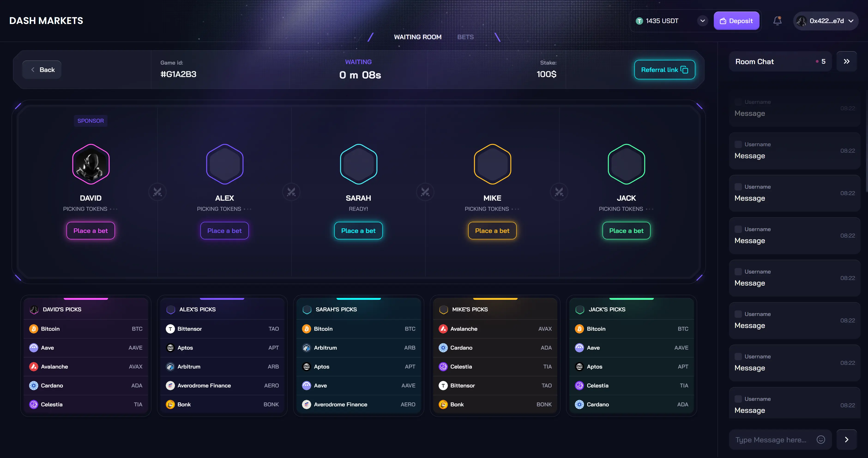The image size is (868, 458).
Task: Click crossed swords icon between David and Alex
Action: (x=157, y=192)
